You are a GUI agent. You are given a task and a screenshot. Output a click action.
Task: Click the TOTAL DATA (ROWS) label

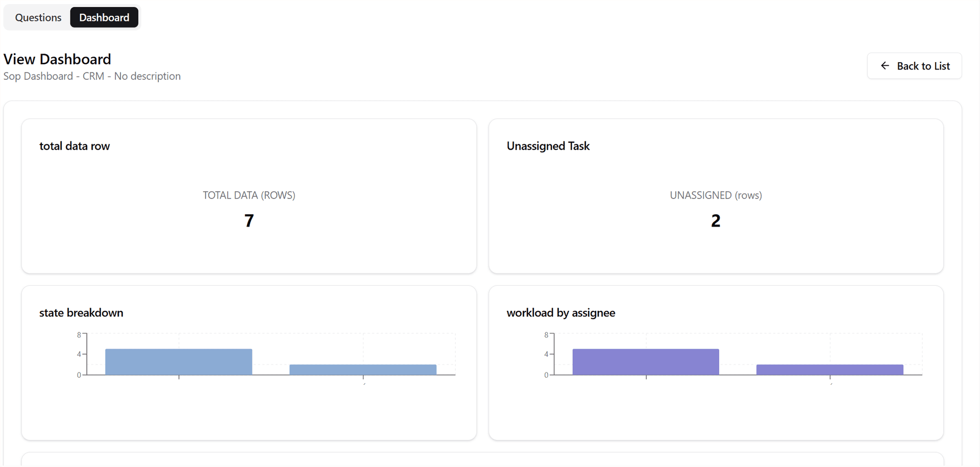249,195
